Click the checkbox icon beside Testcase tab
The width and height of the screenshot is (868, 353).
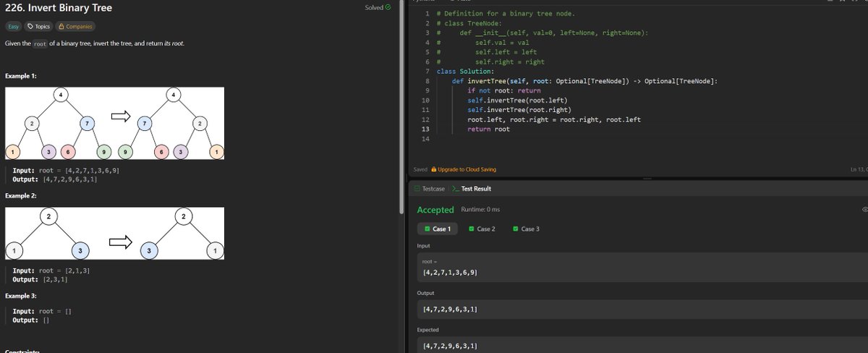[417, 188]
